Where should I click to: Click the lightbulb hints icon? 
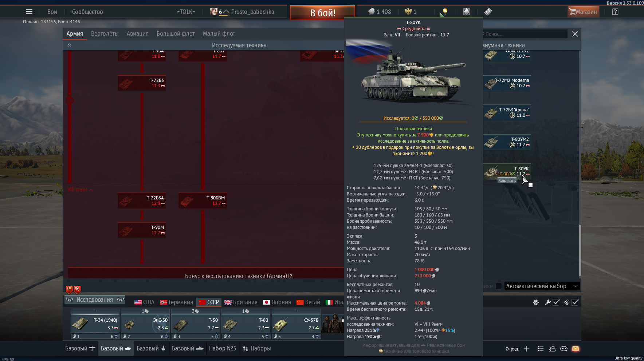[x=445, y=12]
